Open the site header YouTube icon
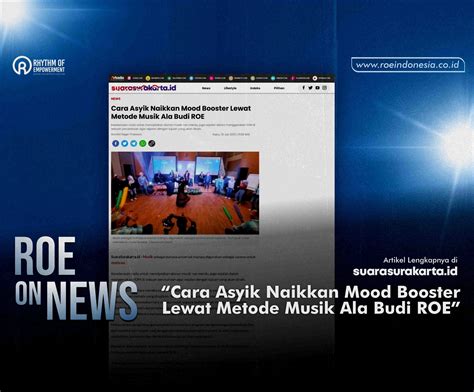 click(x=317, y=88)
